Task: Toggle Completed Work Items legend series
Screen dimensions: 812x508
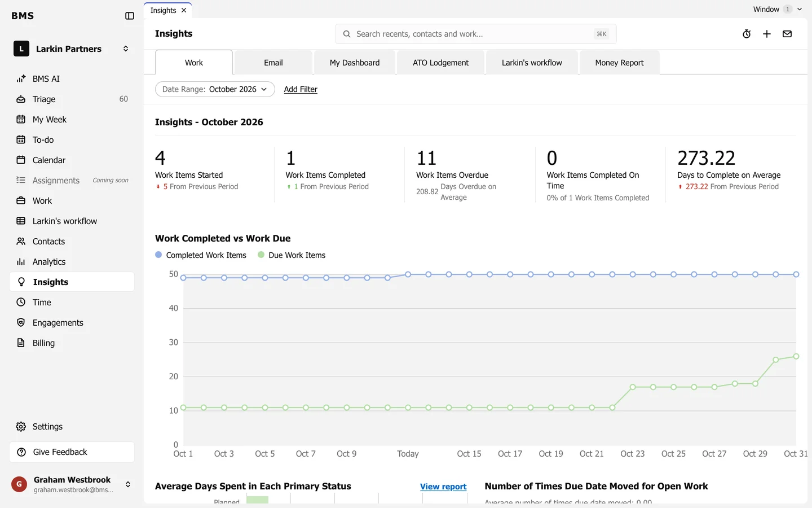Action: click(201, 255)
